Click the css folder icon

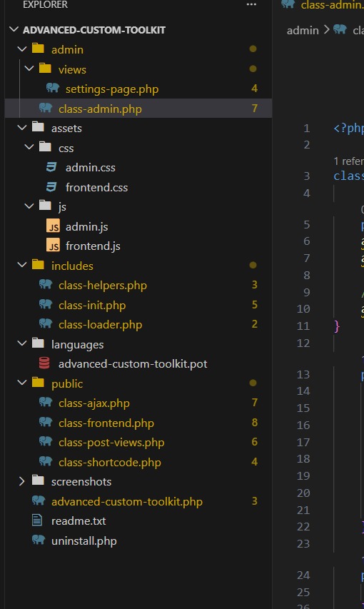coord(45,147)
